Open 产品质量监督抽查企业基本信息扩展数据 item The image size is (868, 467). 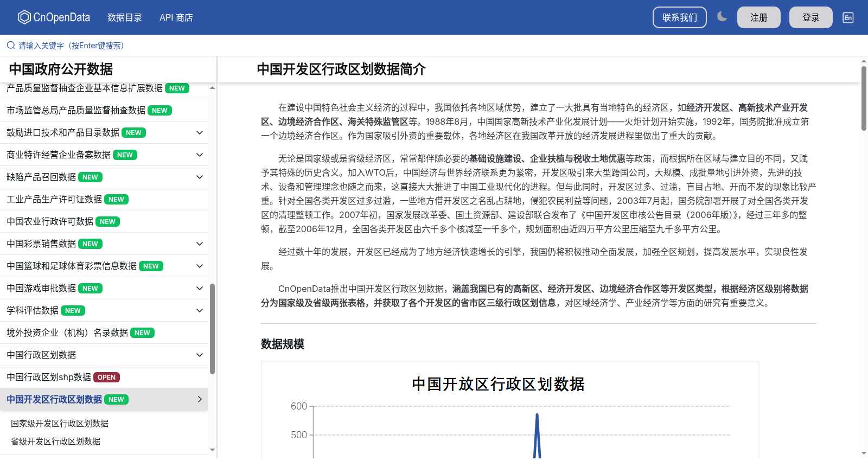click(85, 88)
